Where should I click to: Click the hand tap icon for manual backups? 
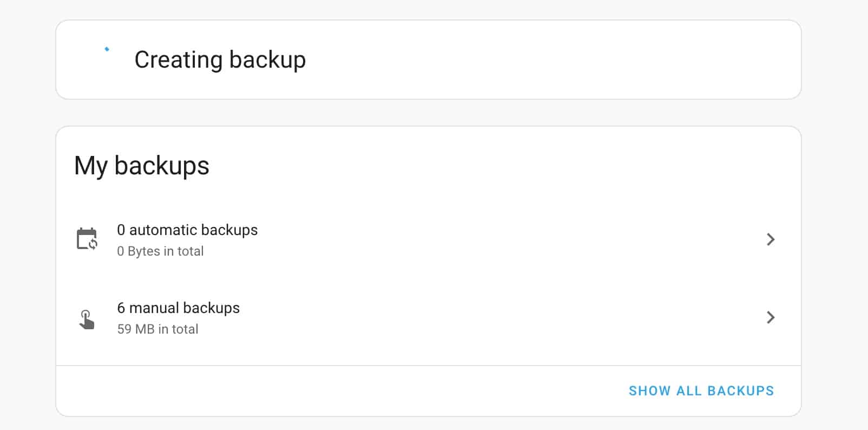point(87,319)
